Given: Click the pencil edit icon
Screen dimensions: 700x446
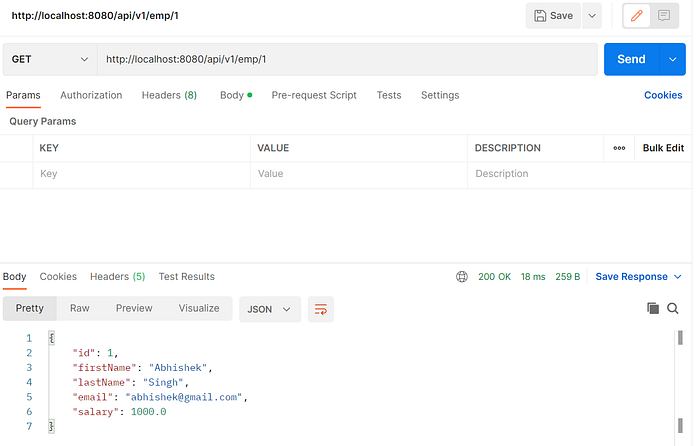Looking at the screenshot, I should 636,16.
